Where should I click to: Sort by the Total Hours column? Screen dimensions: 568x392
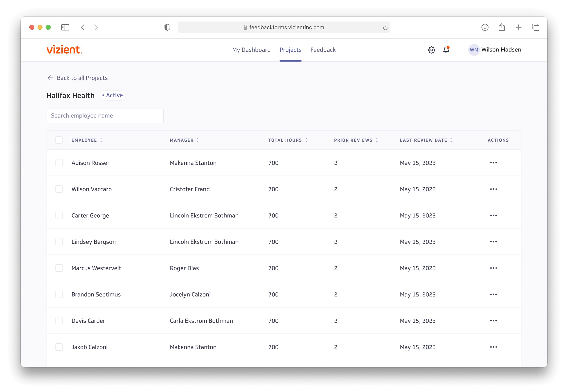click(306, 140)
